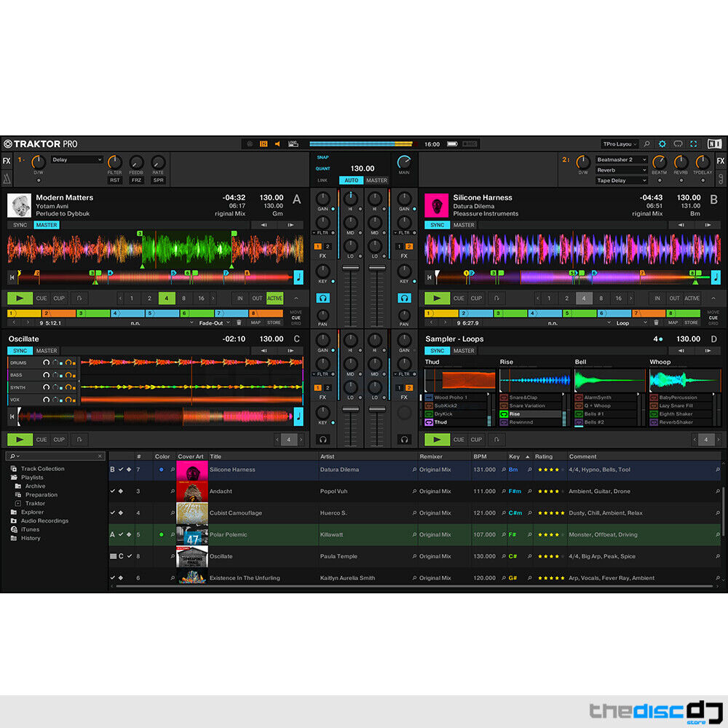Open the Delay effect selector dropdown
The width and height of the screenshot is (728, 728).
coord(76,159)
